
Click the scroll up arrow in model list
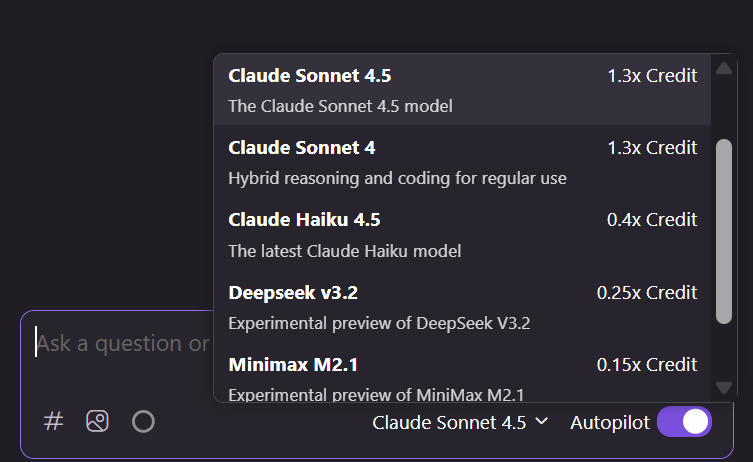point(724,68)
